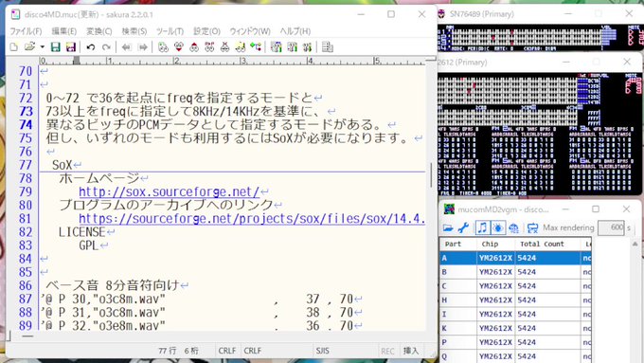Click the redo arrow in sakura toolbar
Viewport: 644px width, 363px height.
tap(106, 47)
